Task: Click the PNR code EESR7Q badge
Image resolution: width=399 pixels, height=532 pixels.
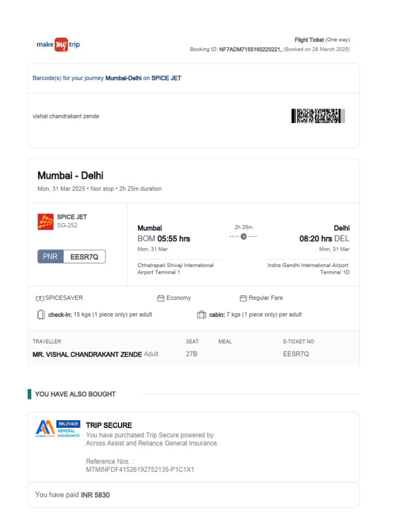Action: point(84,257)
